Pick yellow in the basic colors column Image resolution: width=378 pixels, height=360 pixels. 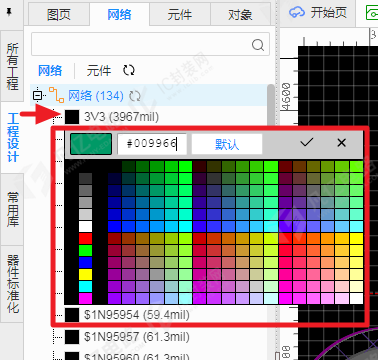(x=85, y=275)
